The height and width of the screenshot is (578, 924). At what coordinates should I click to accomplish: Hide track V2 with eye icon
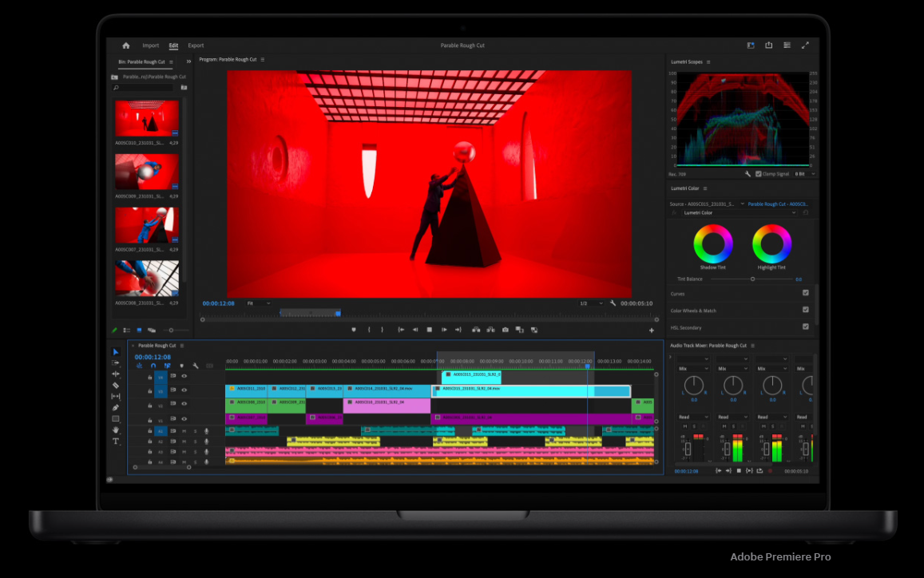pyautogui.click(x=184, y=404)
